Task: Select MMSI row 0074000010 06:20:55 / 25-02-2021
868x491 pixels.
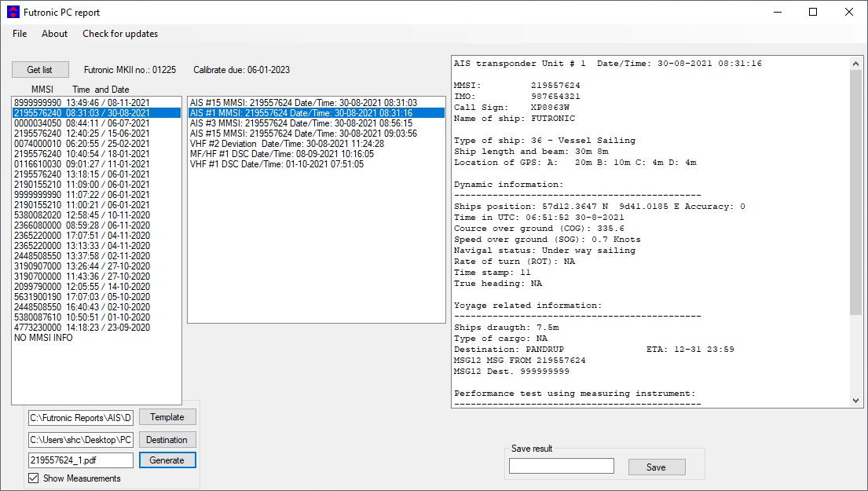Action: [97, 144]
